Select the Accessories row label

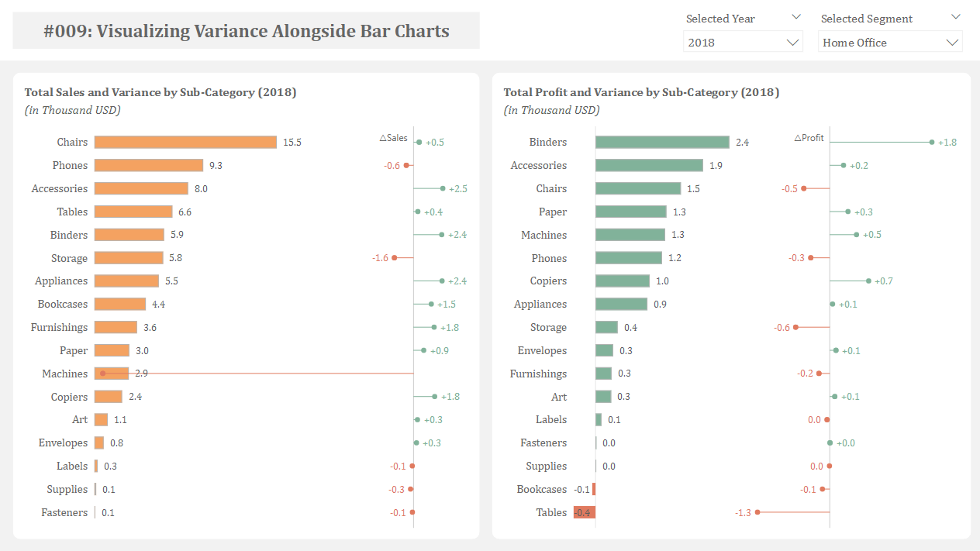[x=60, y=188]
